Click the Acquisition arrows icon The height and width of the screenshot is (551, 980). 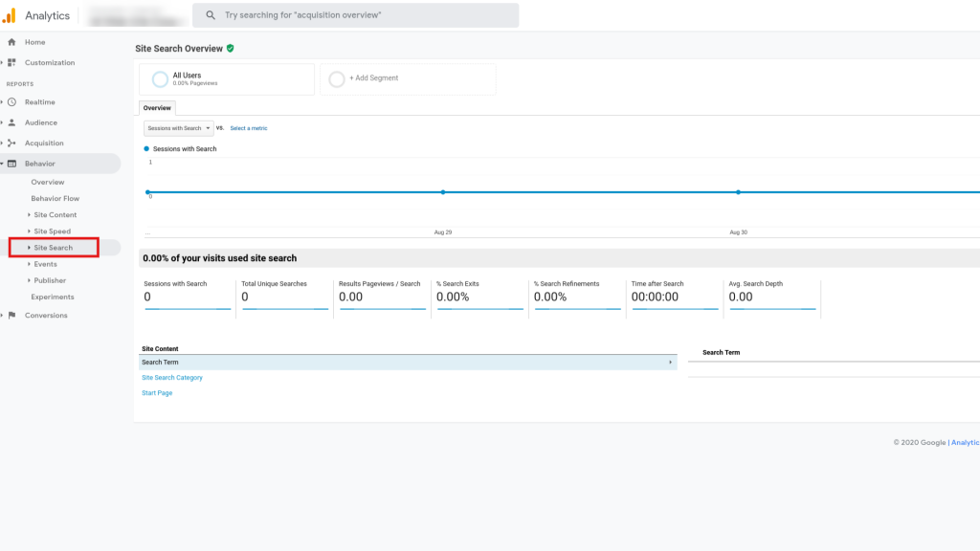coord(11,143)
